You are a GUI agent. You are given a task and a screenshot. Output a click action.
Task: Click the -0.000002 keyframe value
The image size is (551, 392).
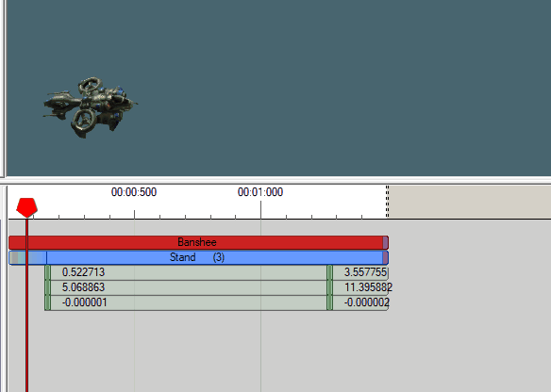[366, 302]
